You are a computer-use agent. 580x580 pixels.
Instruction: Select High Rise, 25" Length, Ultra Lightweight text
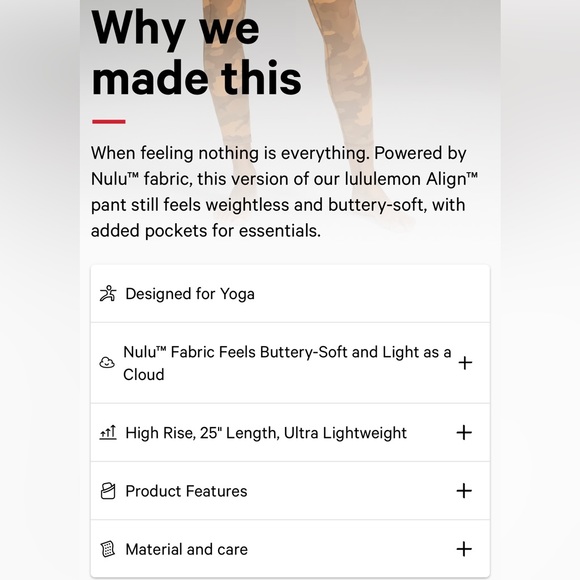(266, 433)
